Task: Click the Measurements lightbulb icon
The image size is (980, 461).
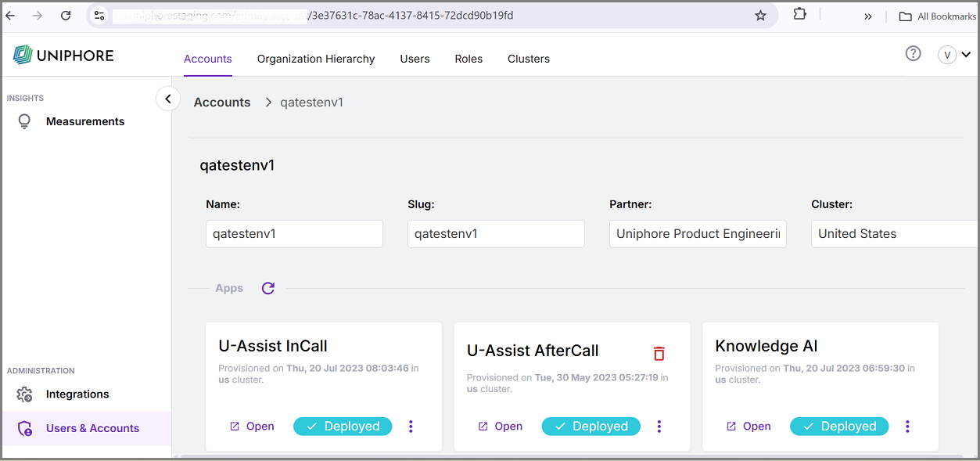Action: coord(24,121)
